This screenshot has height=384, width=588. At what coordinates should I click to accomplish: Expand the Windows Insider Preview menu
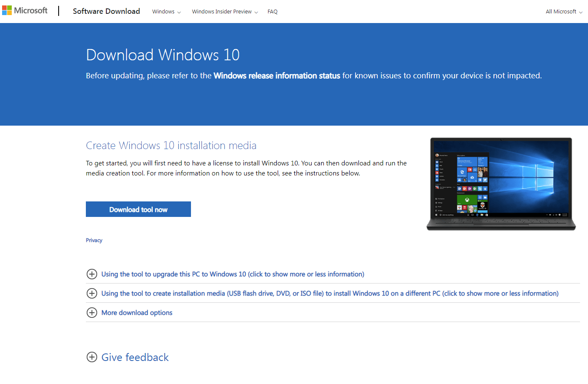(x=225, y=12)
